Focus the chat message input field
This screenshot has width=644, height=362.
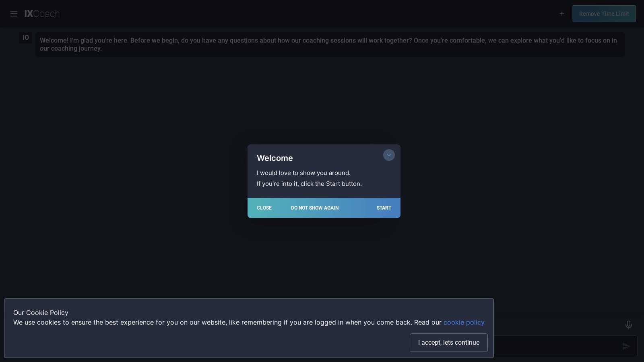555,346
